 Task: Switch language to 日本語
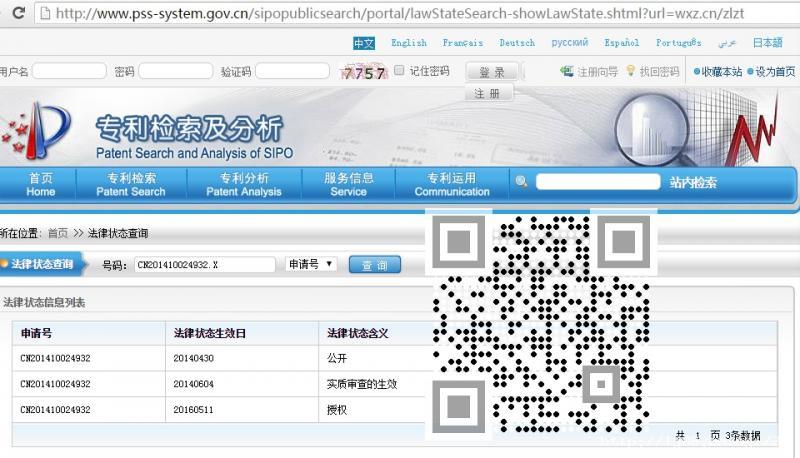point(767,43)
